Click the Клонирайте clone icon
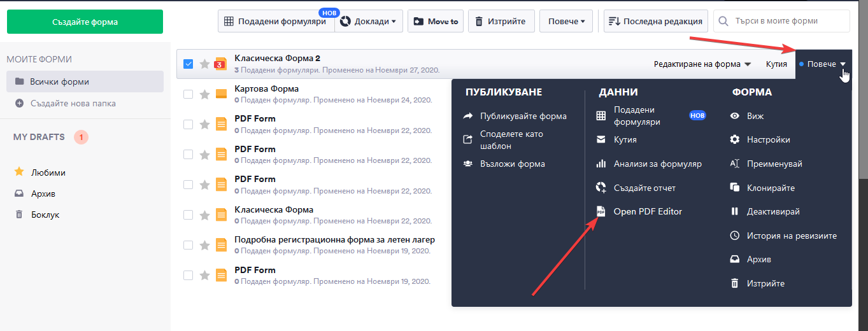This screenshot has height=331, width=868. [735, 188]
